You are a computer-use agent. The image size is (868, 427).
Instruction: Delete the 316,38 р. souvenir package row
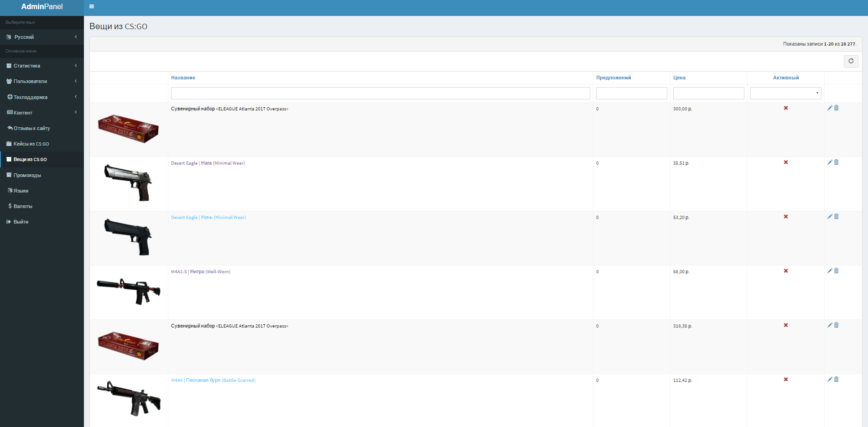click(x=837, y=325)
